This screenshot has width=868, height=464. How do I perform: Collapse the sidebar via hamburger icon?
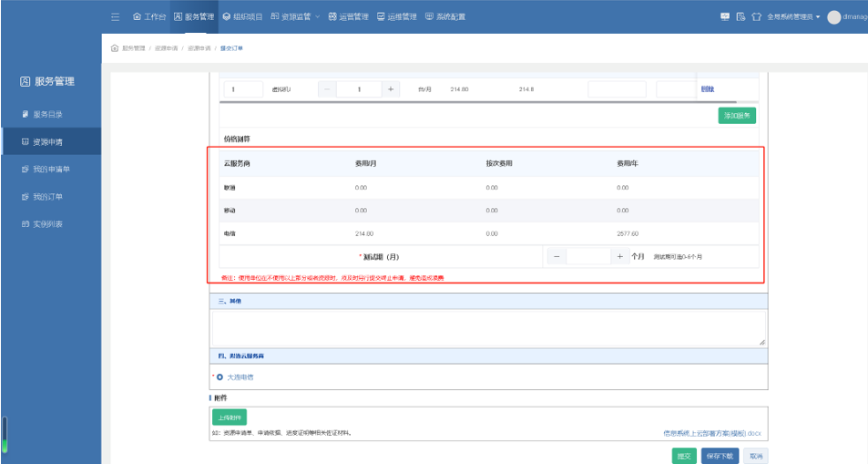(115, 17)
